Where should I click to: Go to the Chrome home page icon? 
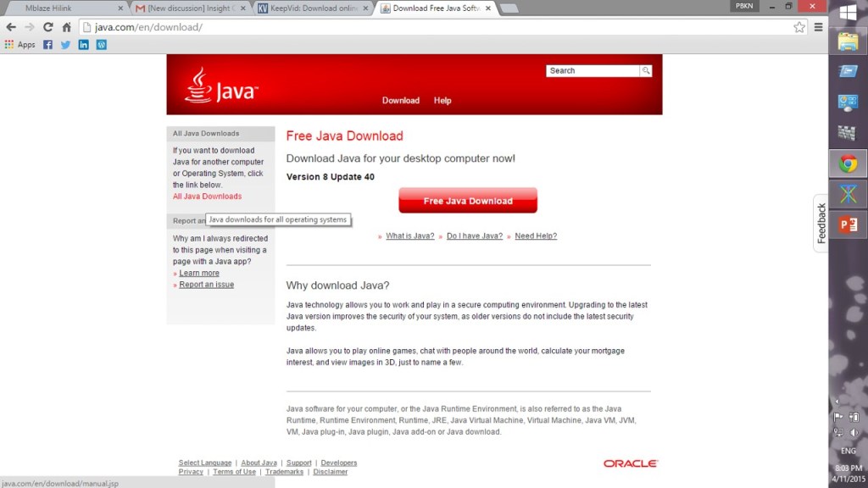point(66,27)
